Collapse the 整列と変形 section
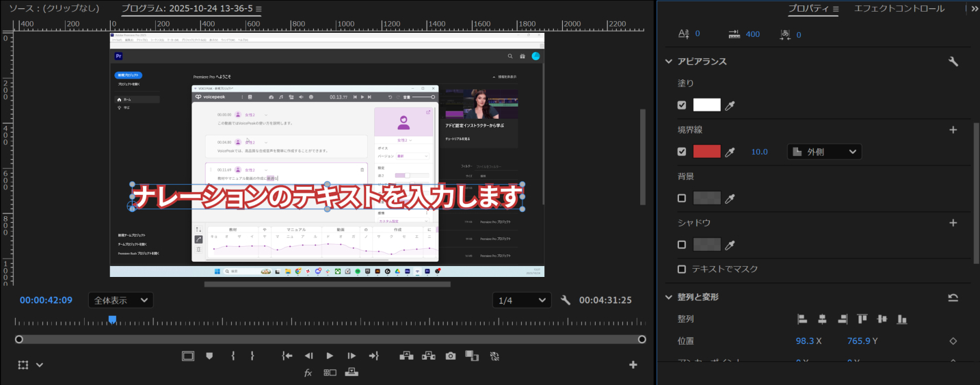 click(669, 297)
